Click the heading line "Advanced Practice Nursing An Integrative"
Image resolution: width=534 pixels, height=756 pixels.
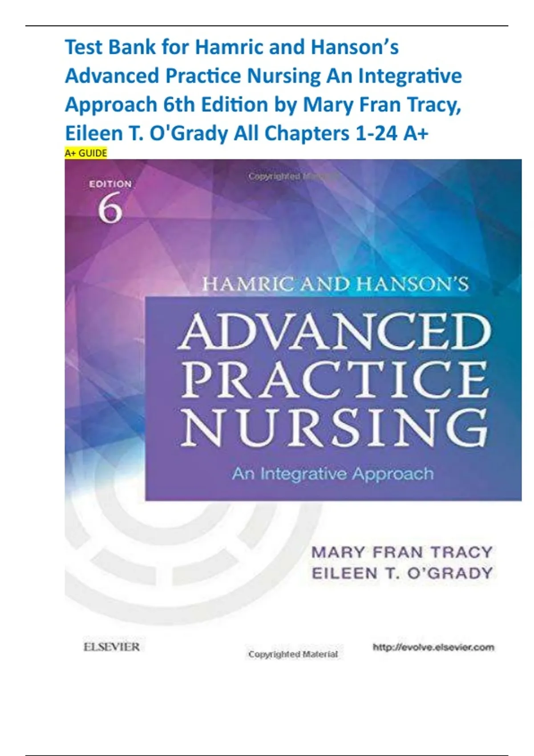tap(263, 76)
